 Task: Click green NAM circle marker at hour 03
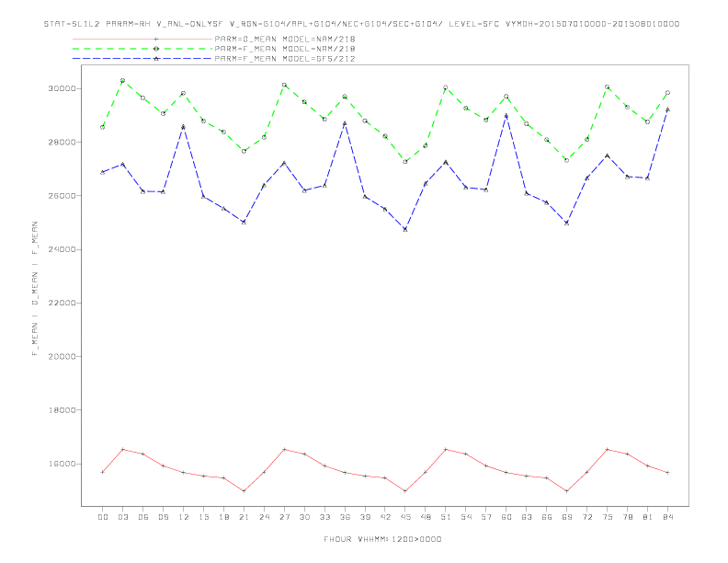pyautogui.click(x=122, y=81)
